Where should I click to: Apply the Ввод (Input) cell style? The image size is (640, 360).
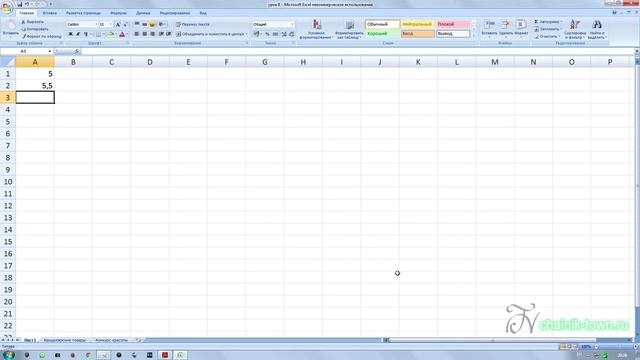[418, 34]
